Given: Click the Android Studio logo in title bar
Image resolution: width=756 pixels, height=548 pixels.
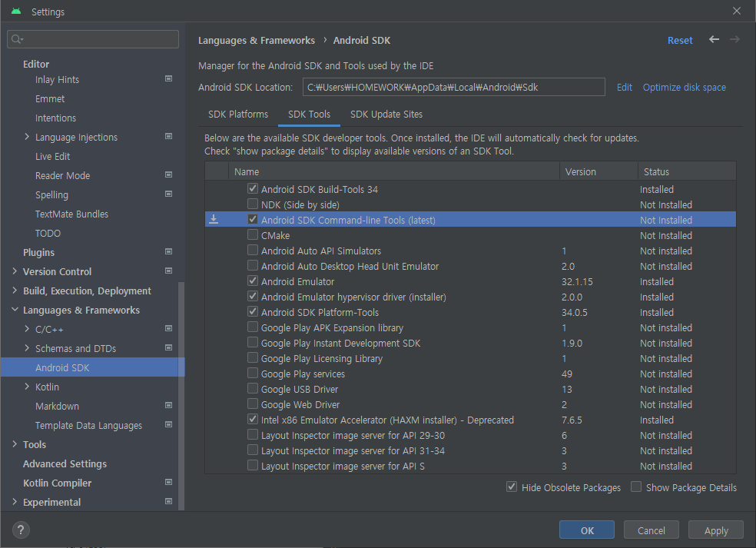Looking at the screenshot, I should point(16,12).
